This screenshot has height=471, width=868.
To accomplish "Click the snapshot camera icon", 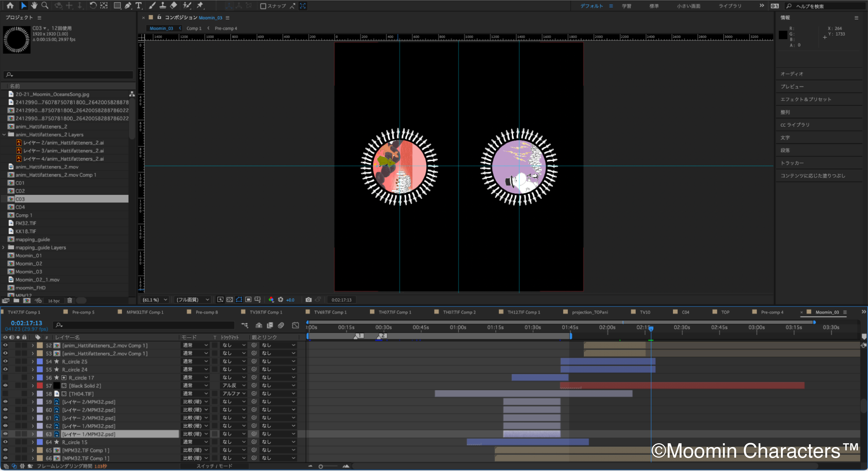I will click(x=308, y=300).
